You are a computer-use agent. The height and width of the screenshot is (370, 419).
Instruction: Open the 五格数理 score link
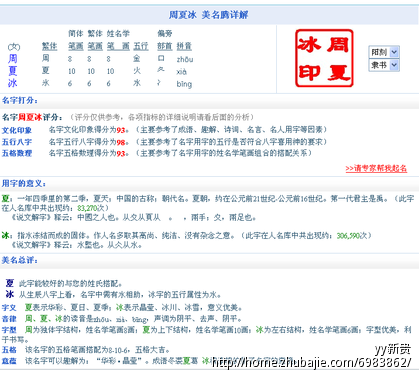(17, 153)
